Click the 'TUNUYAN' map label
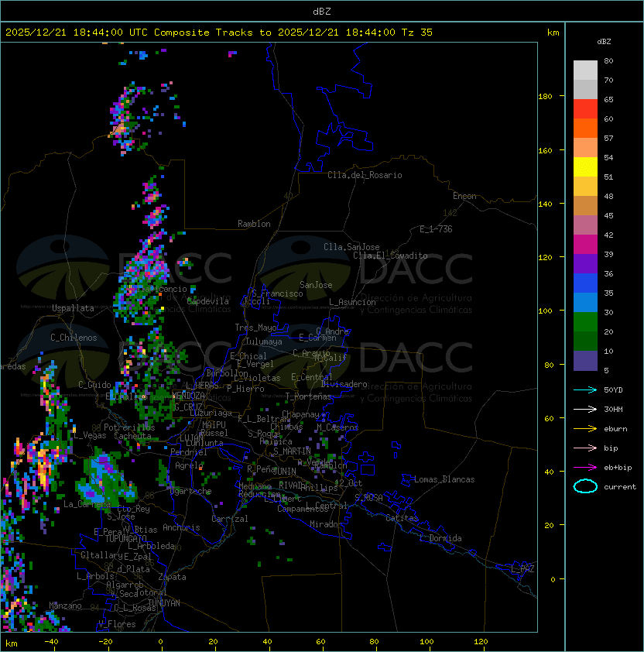 (164, 603)
